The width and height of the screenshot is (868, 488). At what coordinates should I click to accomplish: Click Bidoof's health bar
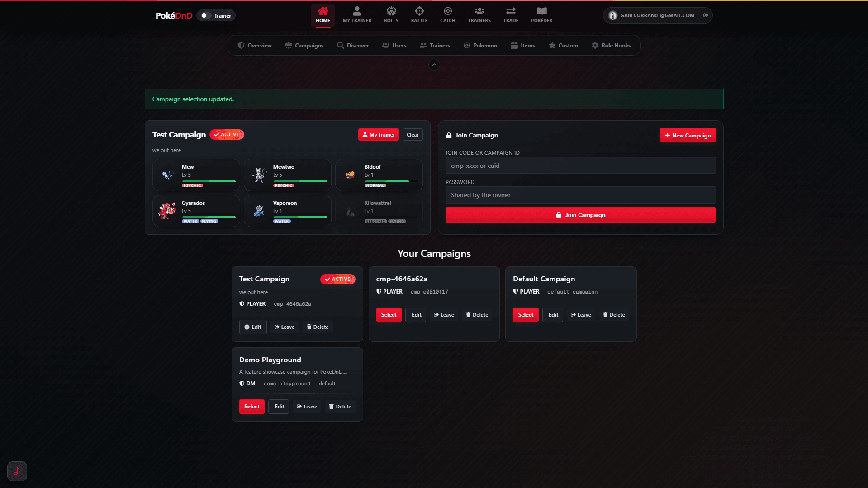[x=391, y=181]
